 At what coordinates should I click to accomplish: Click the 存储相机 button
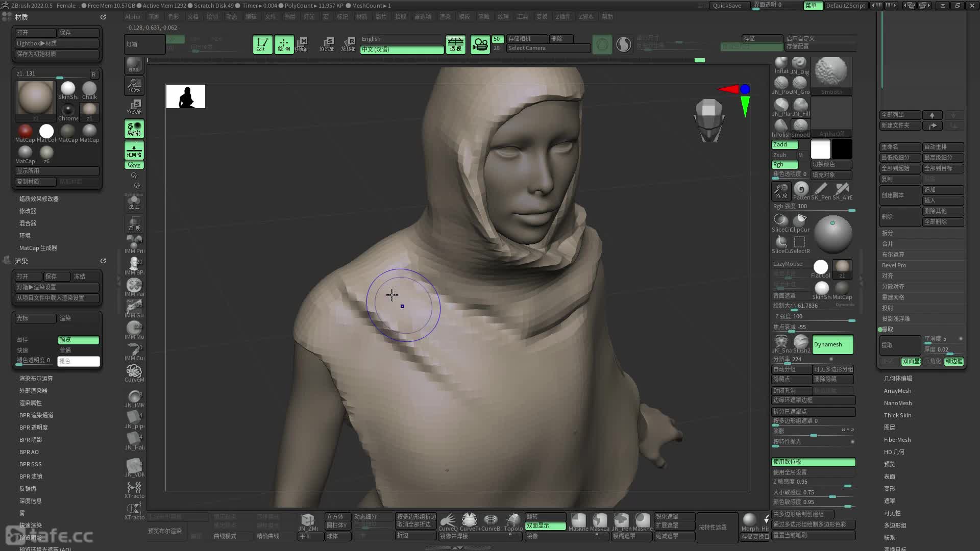tap(527, 39)
